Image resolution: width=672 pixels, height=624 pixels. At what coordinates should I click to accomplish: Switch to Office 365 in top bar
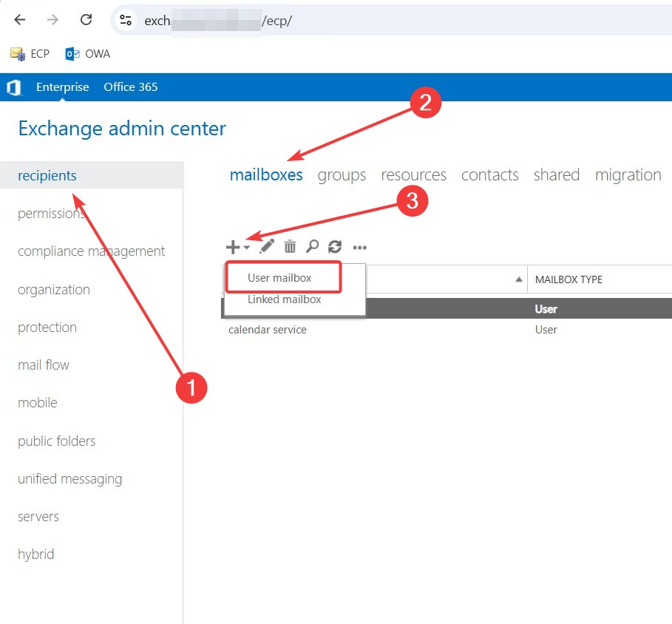click(130, 87)
